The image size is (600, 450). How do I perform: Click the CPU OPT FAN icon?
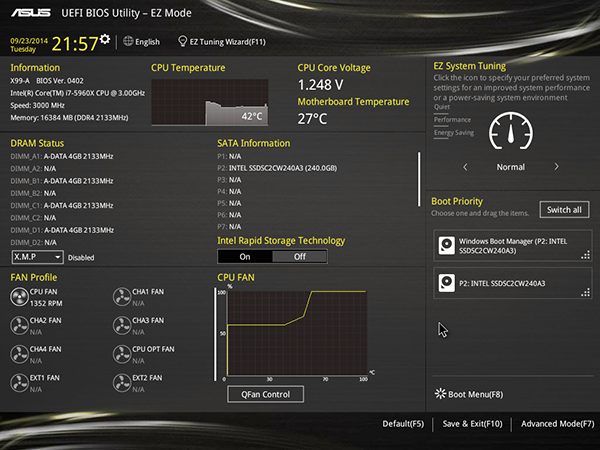122,354
